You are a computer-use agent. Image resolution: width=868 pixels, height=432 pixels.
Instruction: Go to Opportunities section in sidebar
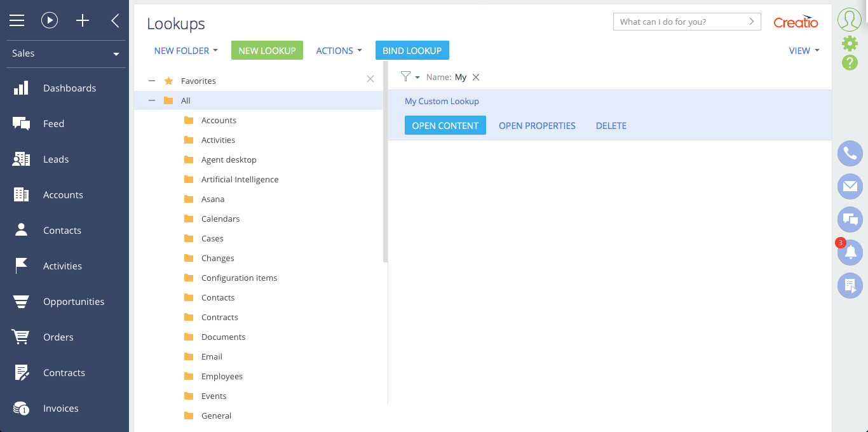(73, 302)
